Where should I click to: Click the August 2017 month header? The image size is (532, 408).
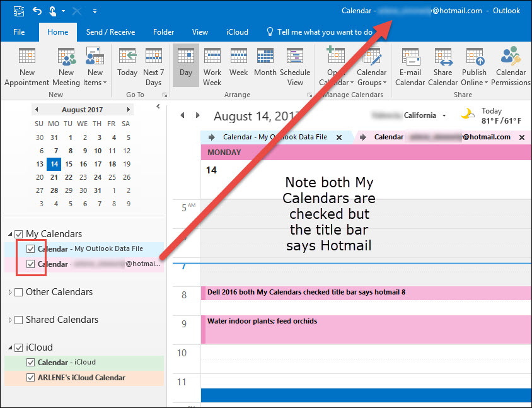(x=82, y=110)
